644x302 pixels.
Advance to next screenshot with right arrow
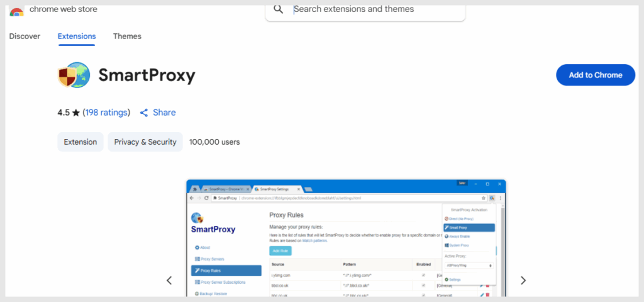(x=523, y=281)
